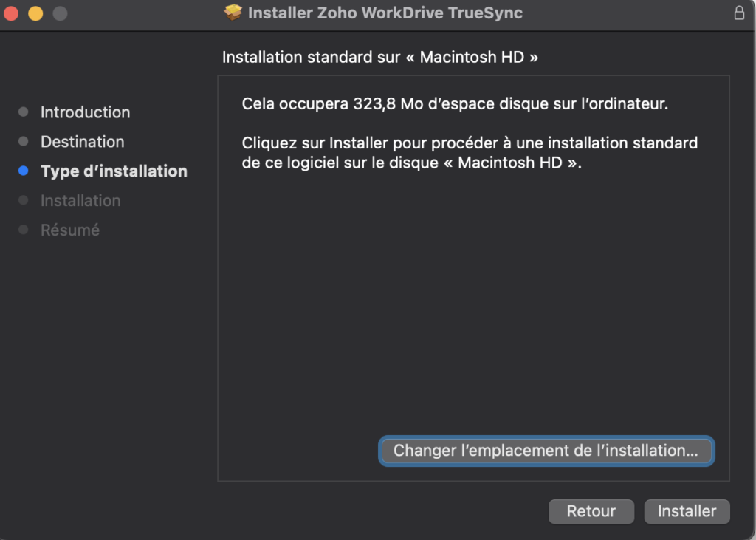Click the dim bullet beside Installation
Screen dimensions: 756x540
point(23,200)
